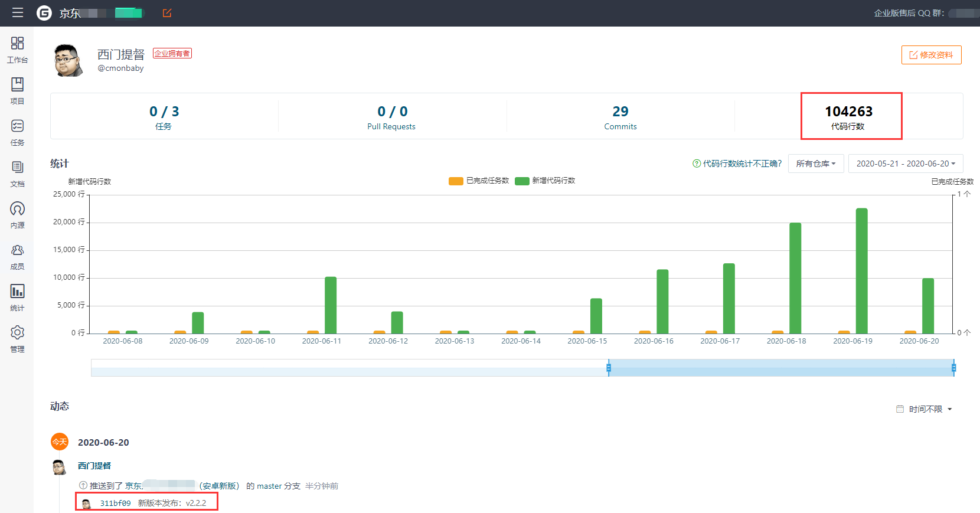Click the 半分钟前 timestamp

[322, 486]
